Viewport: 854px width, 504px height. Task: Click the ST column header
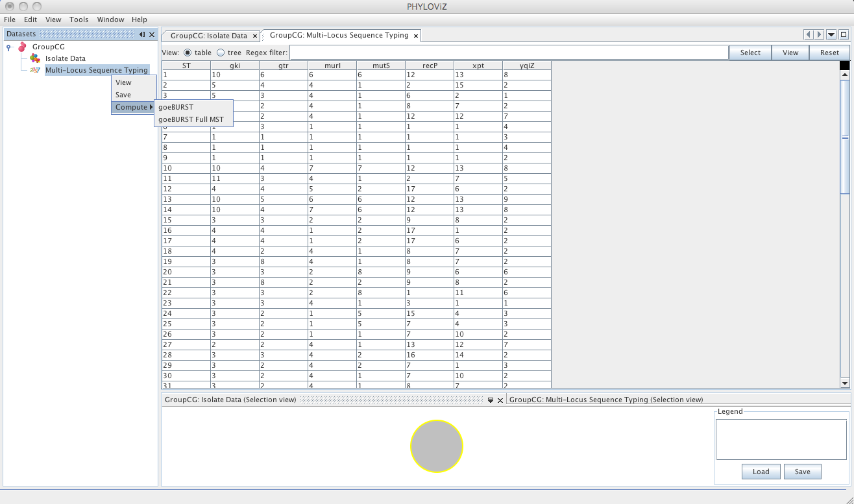(186, 66)
